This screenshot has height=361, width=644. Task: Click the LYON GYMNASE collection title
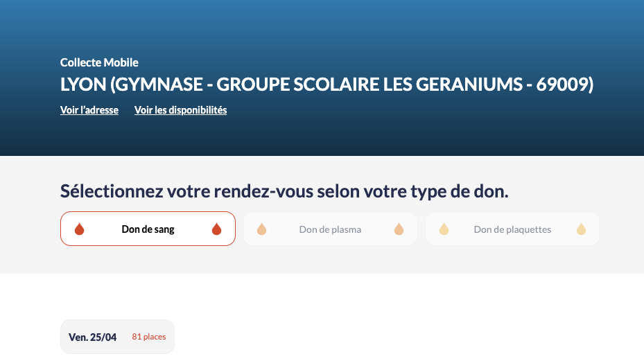[327, 85]
